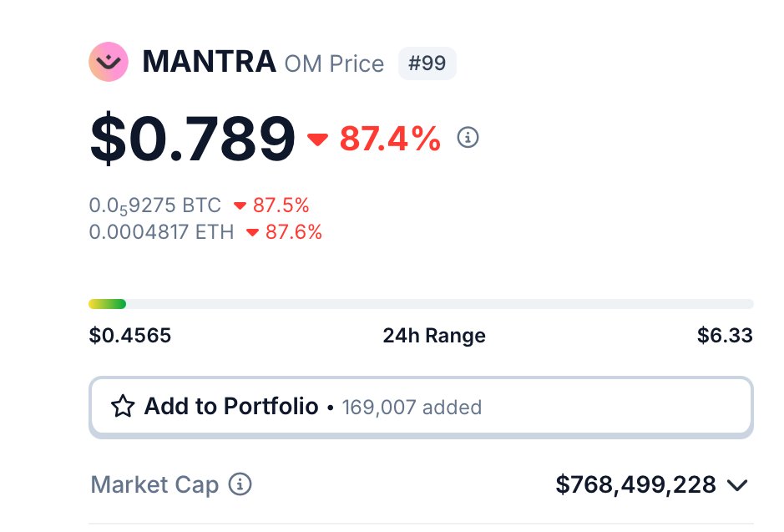Click the red arrow beside BTC 87.5%
The image size is (784, 532).
pos(240,205)
